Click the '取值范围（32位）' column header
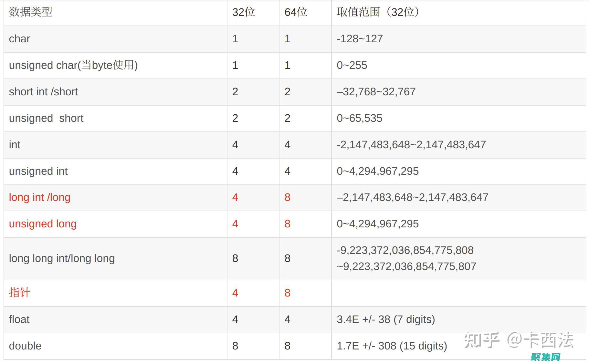 tap(379, 12)
